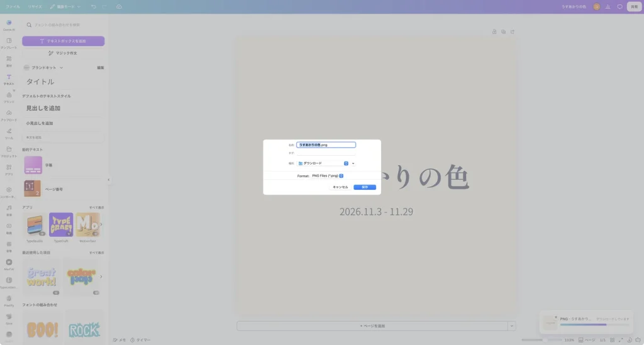Select the 字幕 subtitles thumbnail

(x=33, y=165)
